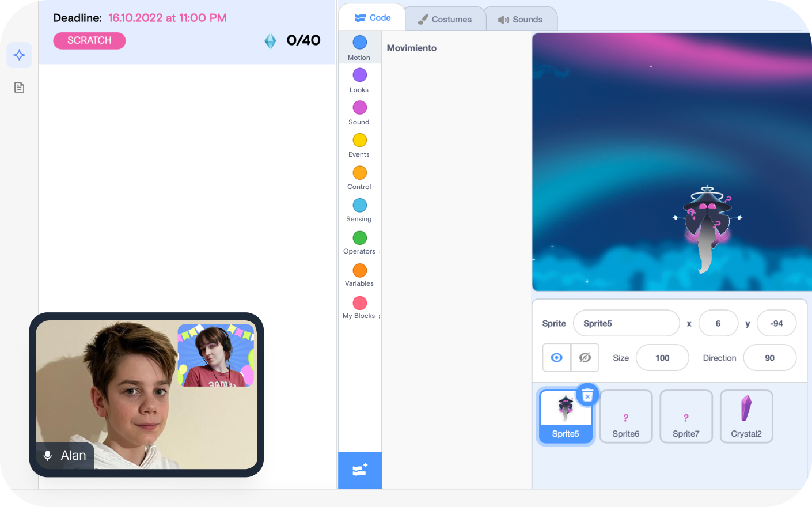Click the blue crystal gem score icon
The image size is (812, 507).
click(x=270, y=41)
